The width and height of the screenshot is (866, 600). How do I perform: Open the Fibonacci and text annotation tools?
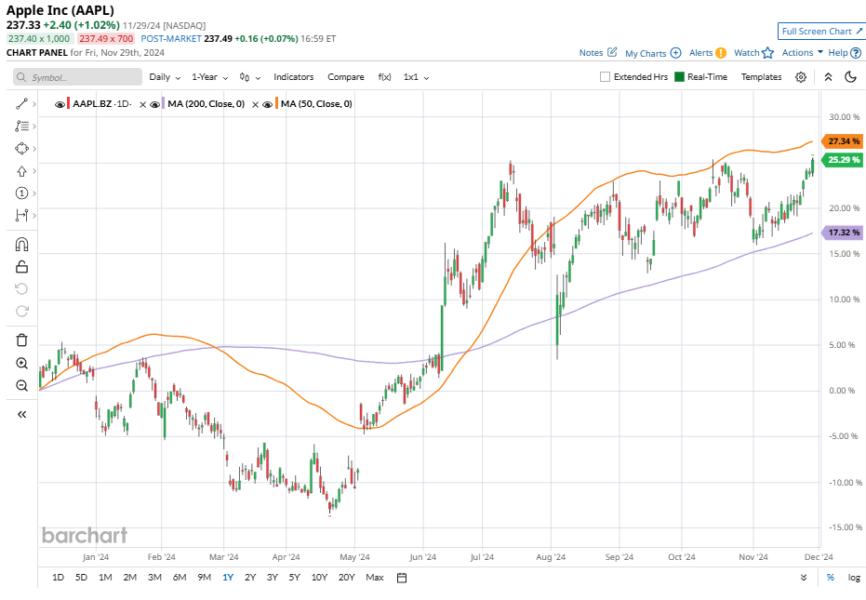pos(22,126)
